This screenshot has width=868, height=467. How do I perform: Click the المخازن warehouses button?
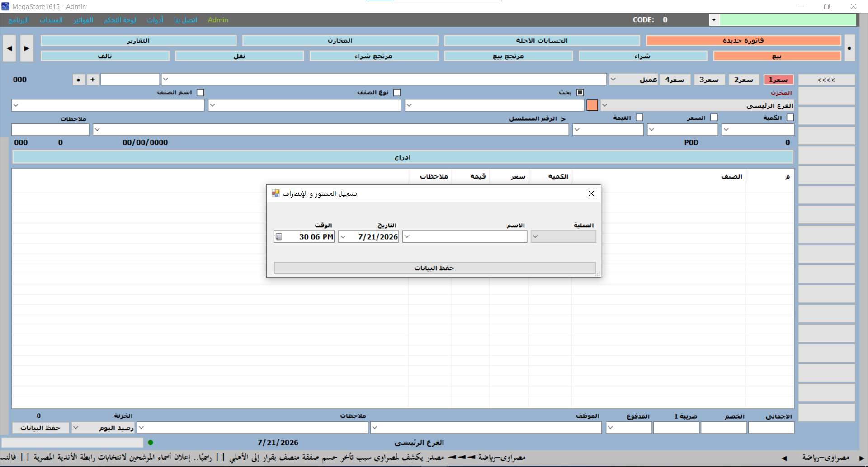click(x=340, y=41)
